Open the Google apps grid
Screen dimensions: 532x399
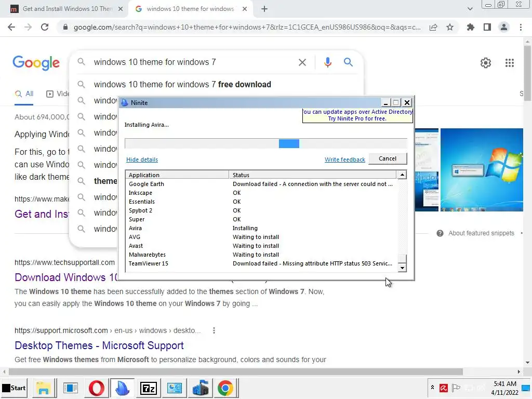coord(509,63)
